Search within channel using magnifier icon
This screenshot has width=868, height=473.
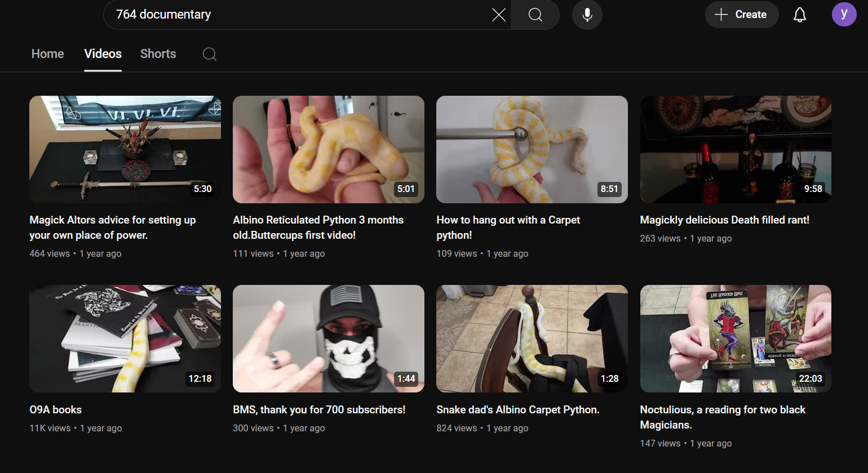coord(210,54)
